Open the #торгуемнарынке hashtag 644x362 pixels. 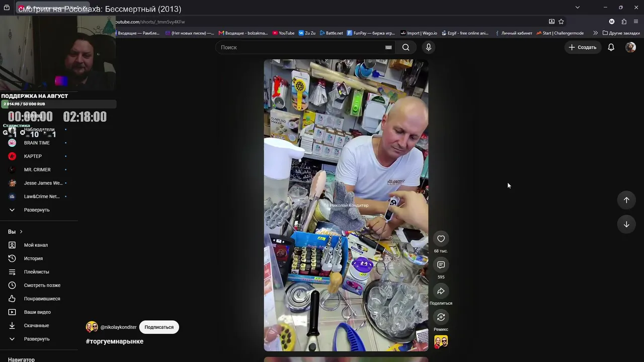[x=115, y=341]
